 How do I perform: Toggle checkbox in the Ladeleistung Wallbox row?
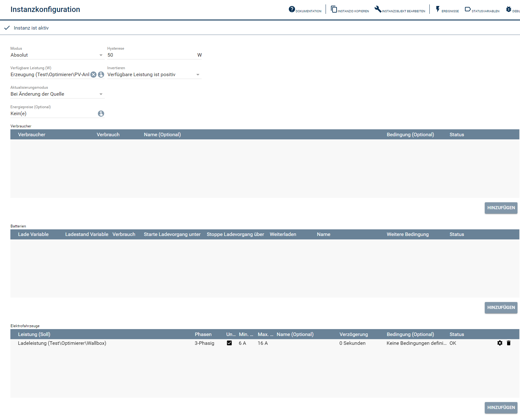tap(229, 343)
